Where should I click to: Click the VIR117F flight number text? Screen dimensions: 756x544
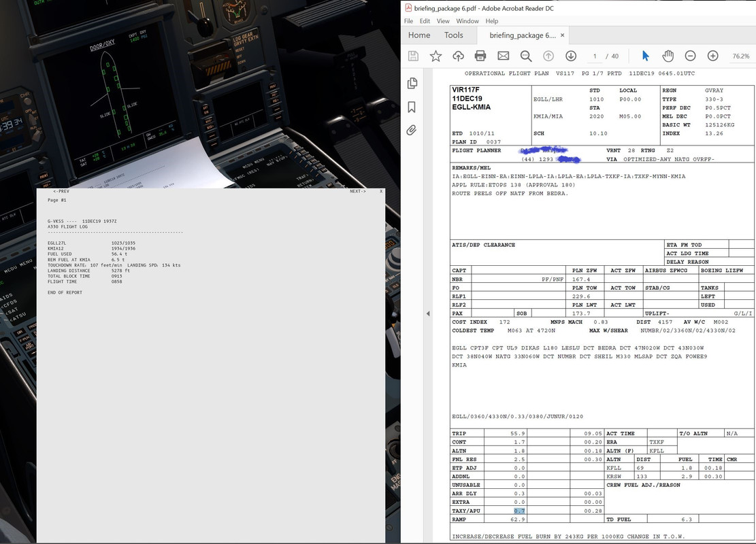pyautogui.click(x=465, y=90)
